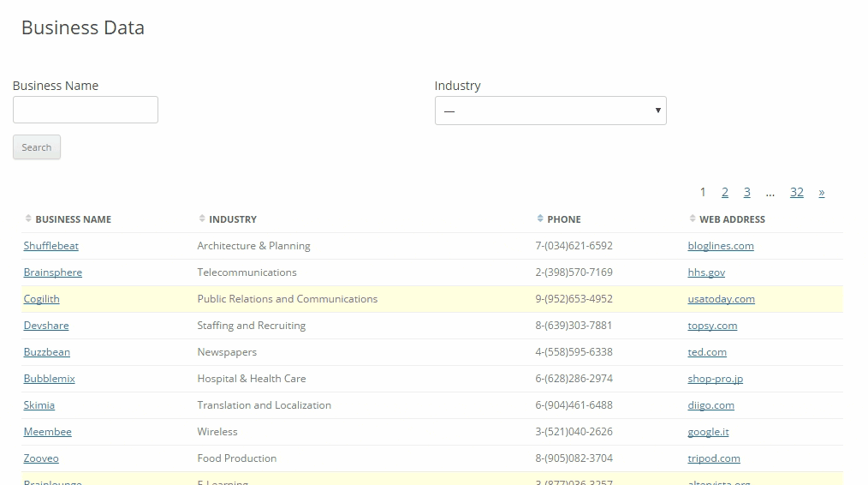Select the Devshare business entry

(x=46, y=326)
